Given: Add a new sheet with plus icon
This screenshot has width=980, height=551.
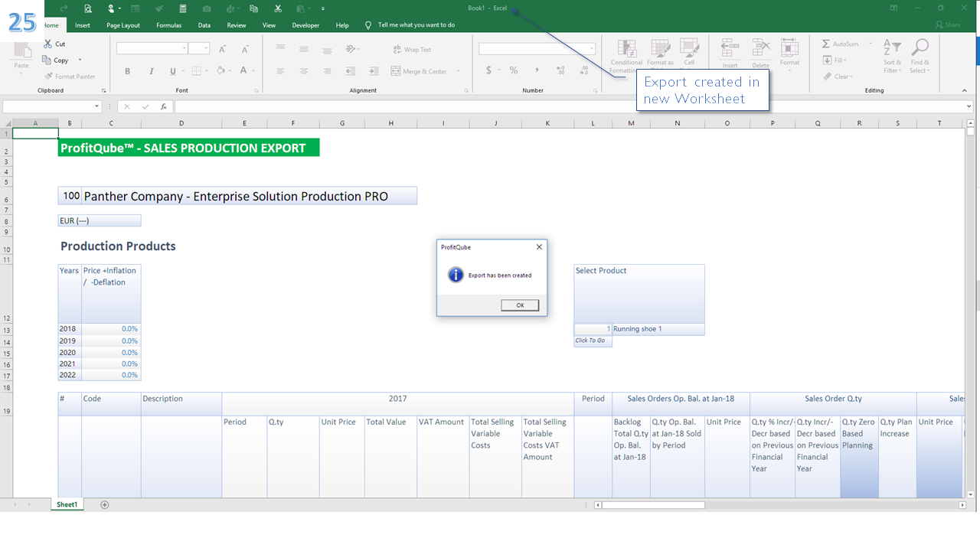Looking at the screenshot, I should pyautogui.click(x=105, y=505).
